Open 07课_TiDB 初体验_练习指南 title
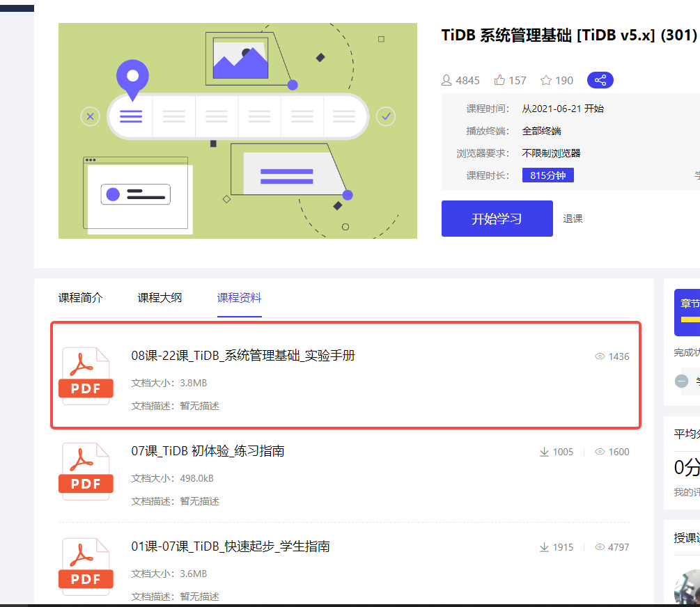This screenshot has height=607, width=700. tap(208, 451)
